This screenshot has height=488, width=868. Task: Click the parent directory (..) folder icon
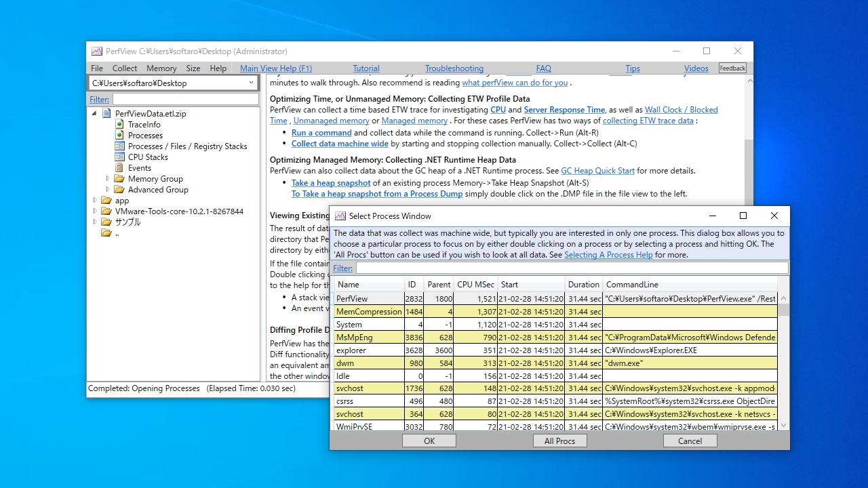pos(106,233)
